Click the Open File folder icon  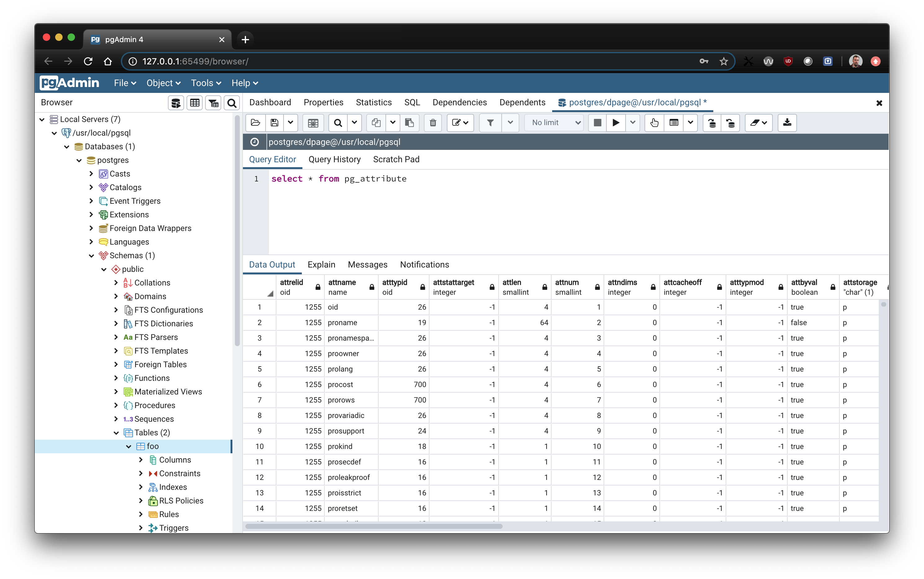point(255,123)
